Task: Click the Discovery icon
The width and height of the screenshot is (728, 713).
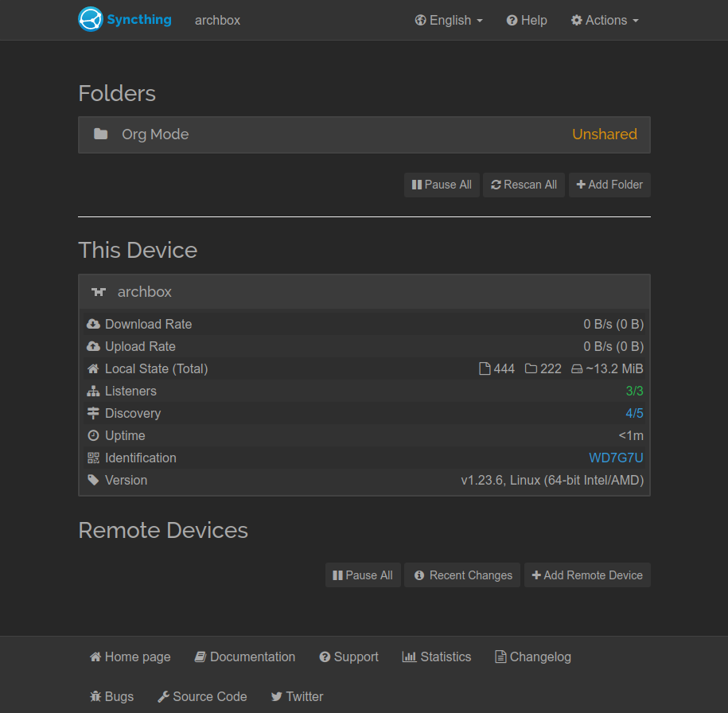Action: pyautogui.click(x=93, y=413)
